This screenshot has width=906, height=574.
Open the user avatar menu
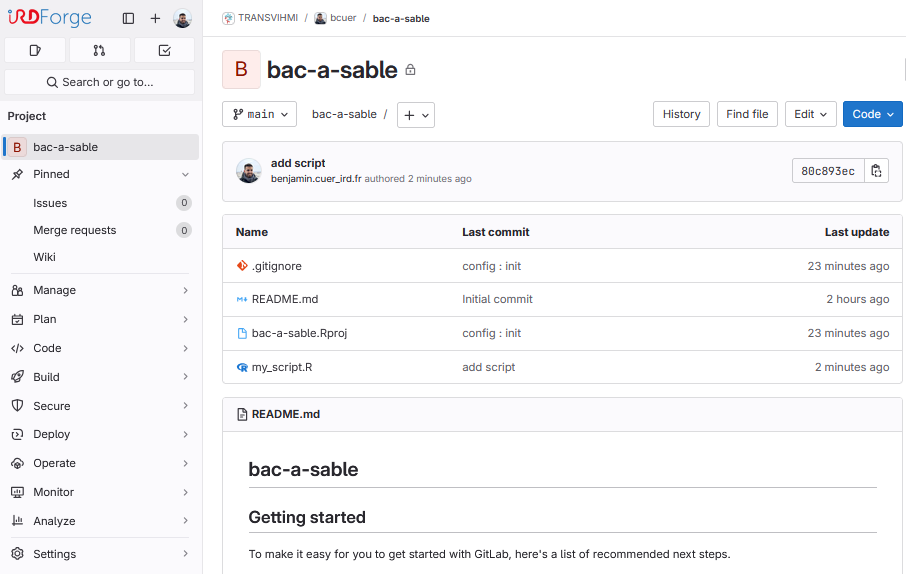point(182,19)
